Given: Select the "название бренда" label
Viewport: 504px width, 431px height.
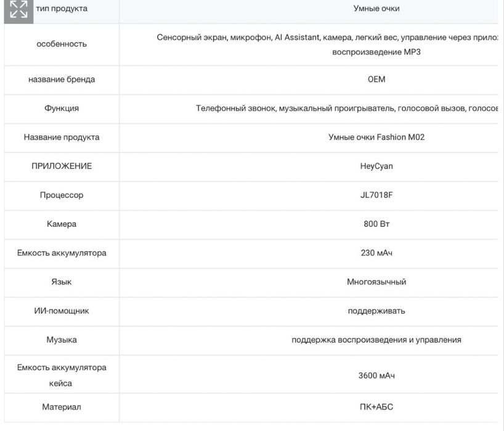Looking at the screenshot, I should [x=62, y=80].
